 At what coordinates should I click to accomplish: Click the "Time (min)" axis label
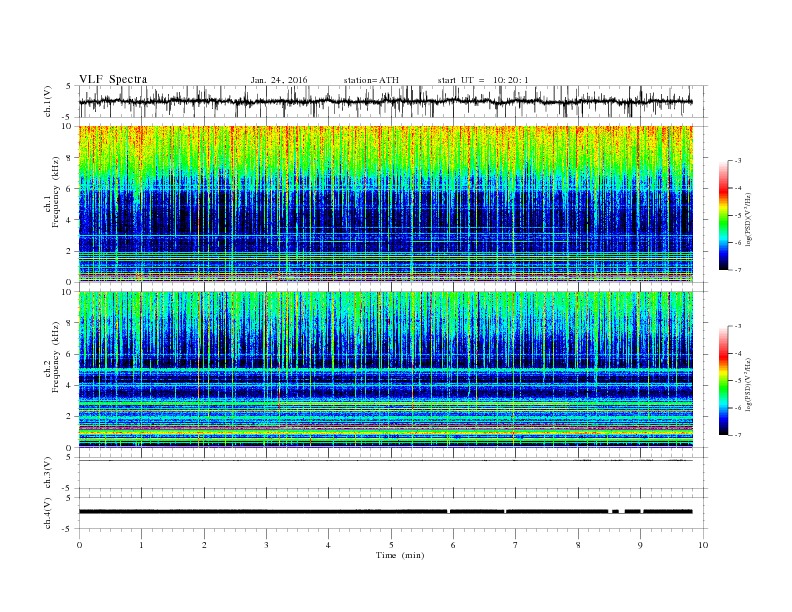400,555
